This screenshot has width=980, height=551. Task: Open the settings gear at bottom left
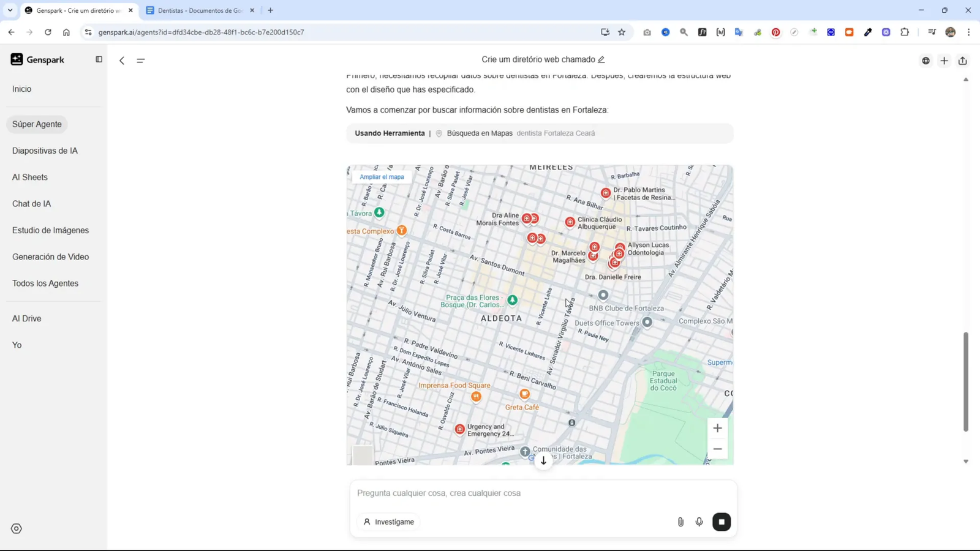16,528
